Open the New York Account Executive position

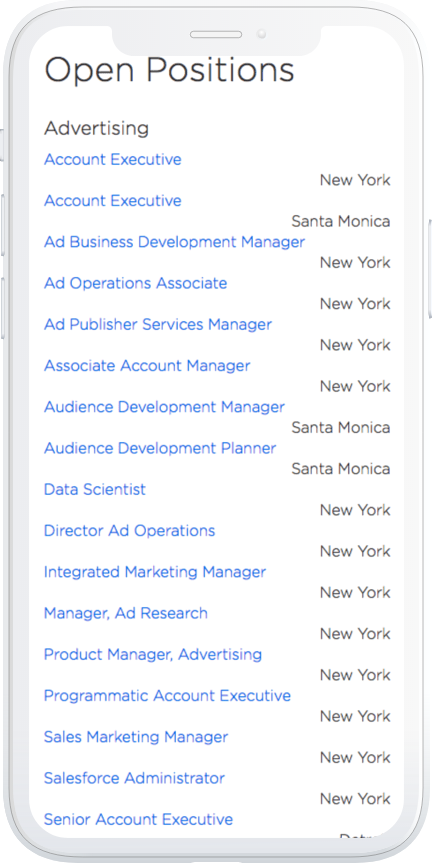(113, 160)
